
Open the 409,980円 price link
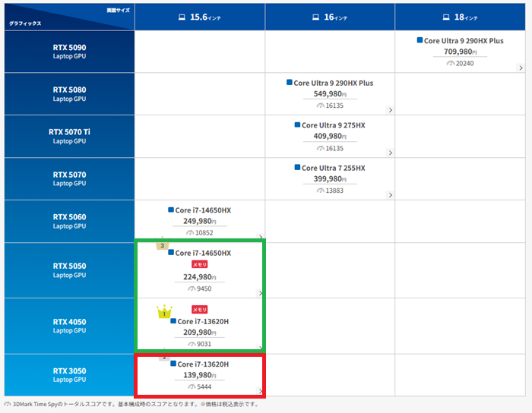tap(330, 136)
